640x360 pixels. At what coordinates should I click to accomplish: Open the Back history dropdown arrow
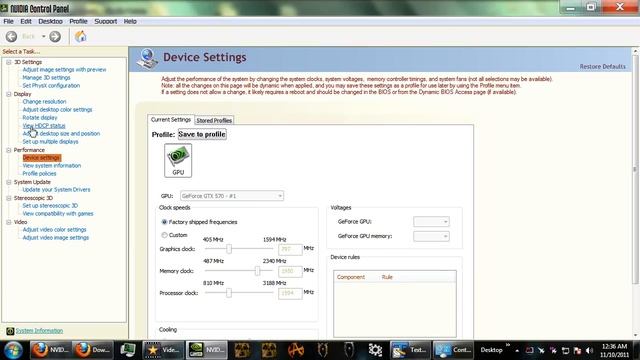pos(43,37)
